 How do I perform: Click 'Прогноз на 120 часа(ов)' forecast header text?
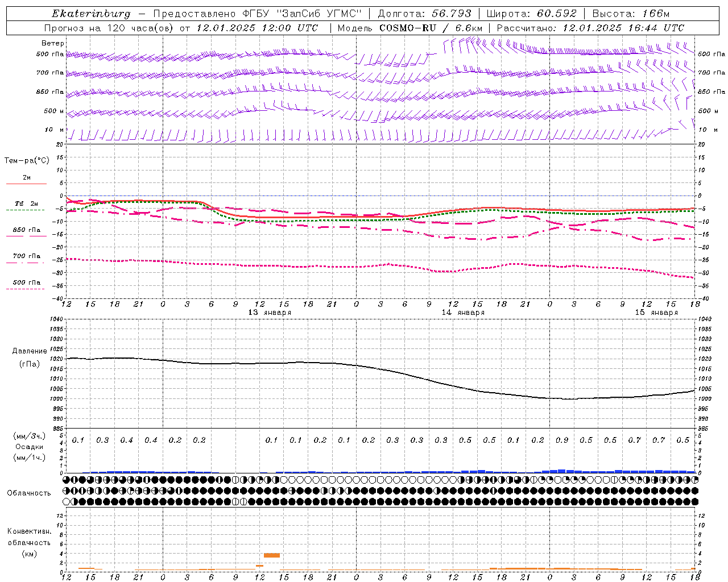pyautogui.click(x=109, y=28)
